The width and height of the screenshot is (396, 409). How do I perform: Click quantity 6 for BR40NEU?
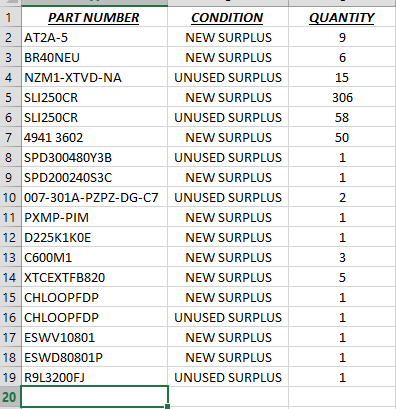342,57
